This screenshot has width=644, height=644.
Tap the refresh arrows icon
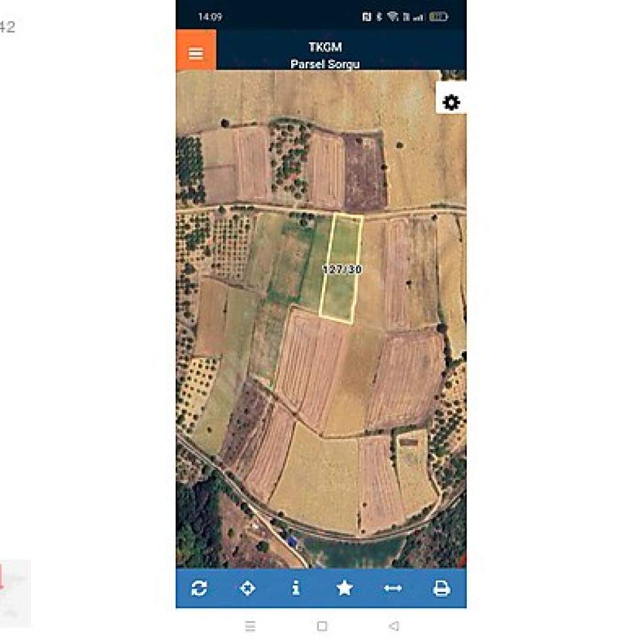click(200, 588)
